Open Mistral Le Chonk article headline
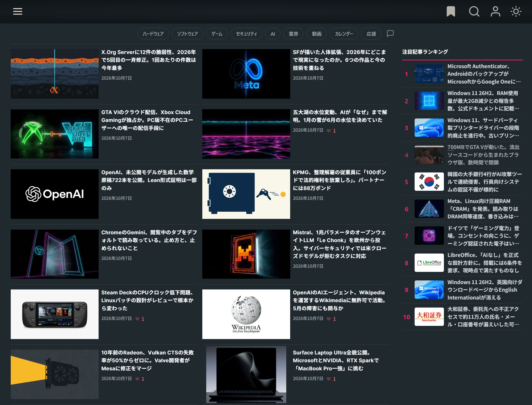 [x=339, y=244]
